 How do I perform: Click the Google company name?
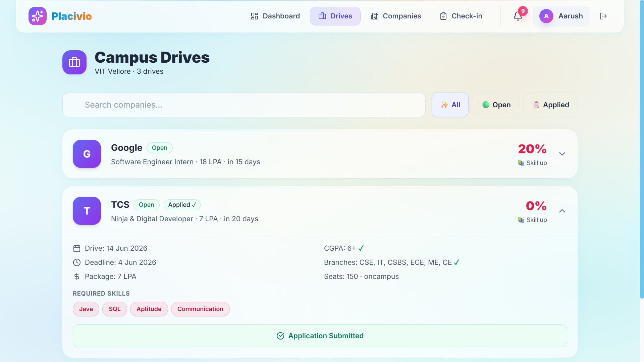127,148
